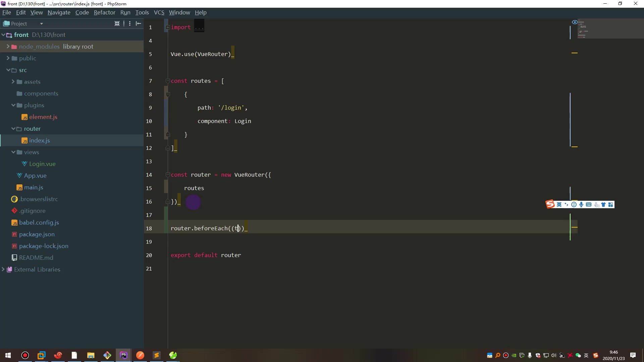This screenshot has width=644, height=362.
Task: Open the Refactor menu
Action: click(104, 12)
